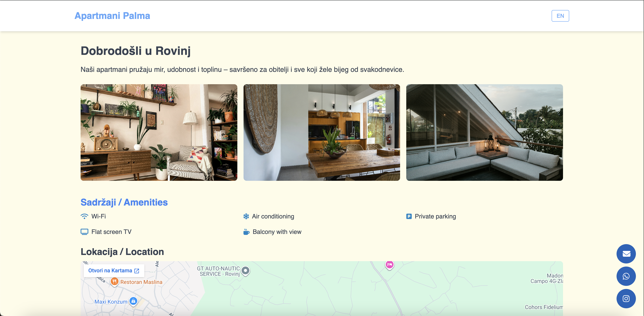Click the Flat screen TV icon
644x316 pixels.
coord(84,232)
